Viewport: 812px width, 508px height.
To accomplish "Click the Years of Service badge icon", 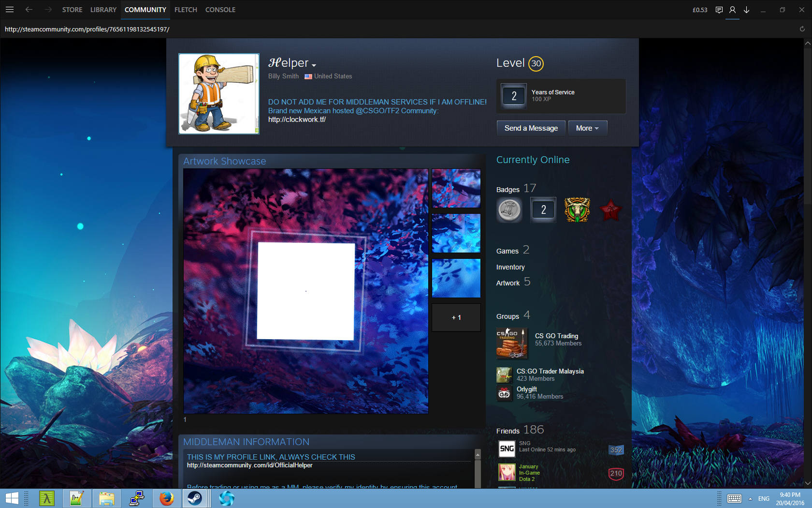I will [x=514, y=96].
